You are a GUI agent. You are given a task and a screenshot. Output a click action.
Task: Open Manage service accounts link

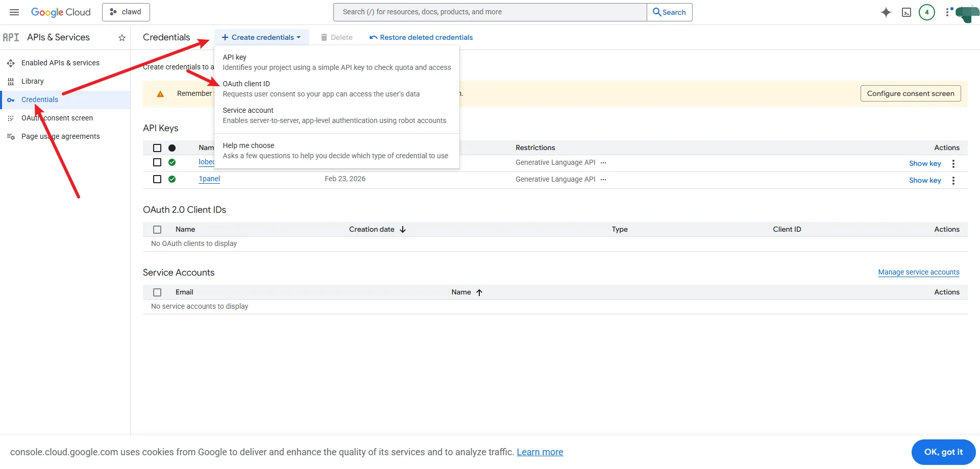tap(918, 272)
